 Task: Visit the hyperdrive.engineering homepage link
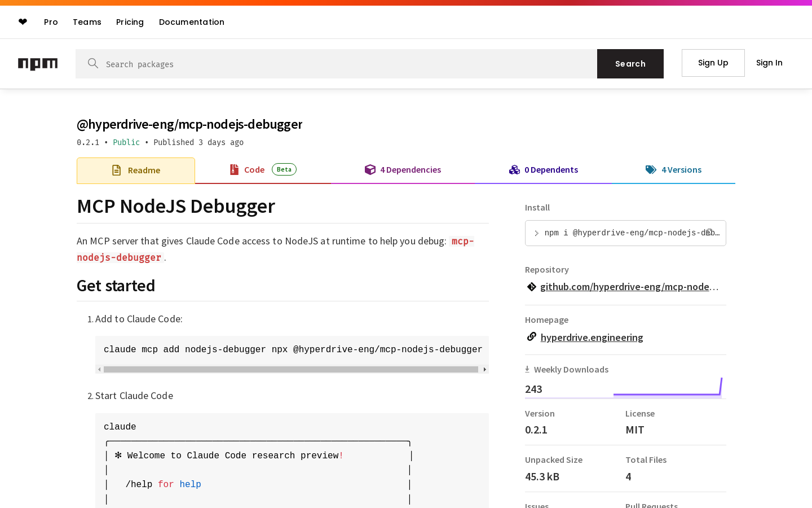[592, 338]
